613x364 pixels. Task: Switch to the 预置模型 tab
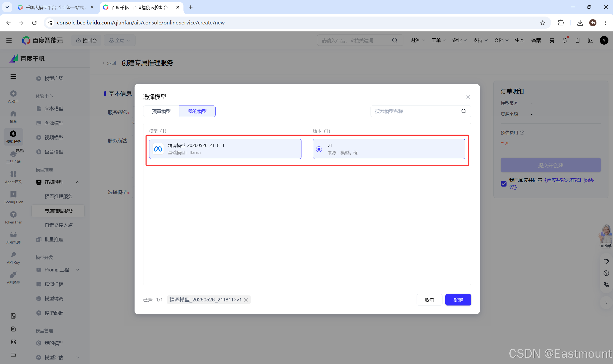click(161, 111)
